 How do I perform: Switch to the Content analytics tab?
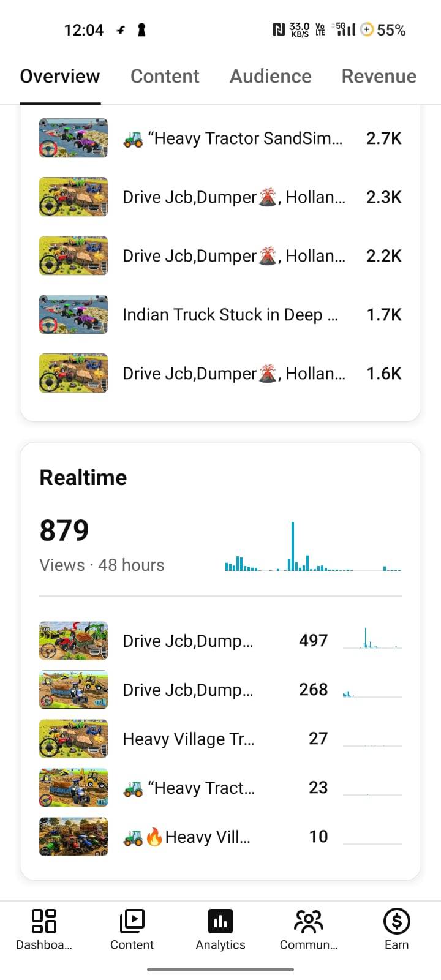[165, 76]
